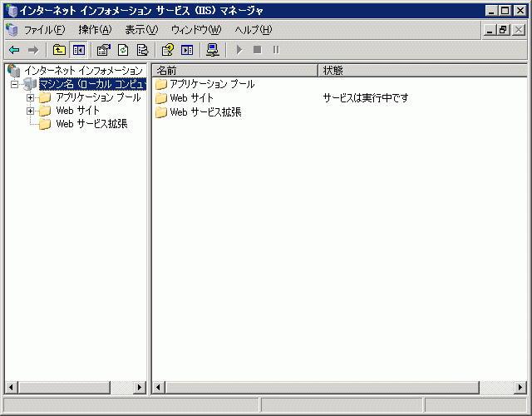Go up one level with folder icon
Viewport: 532px width, 416px height.
tap(59, 50)
